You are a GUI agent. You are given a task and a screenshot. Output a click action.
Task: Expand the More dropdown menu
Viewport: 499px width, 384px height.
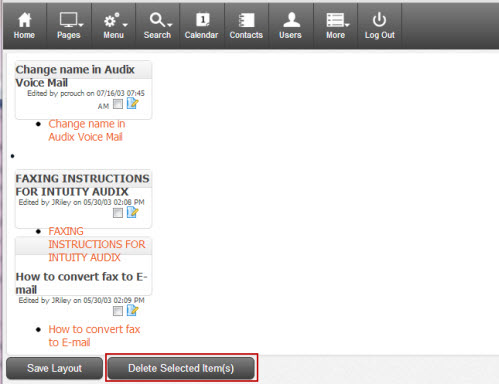coord(335,26)
